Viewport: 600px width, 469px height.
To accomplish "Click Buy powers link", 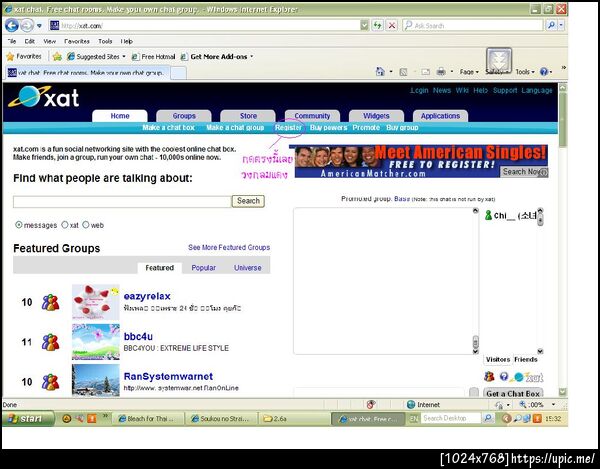I will coord(328,127).
